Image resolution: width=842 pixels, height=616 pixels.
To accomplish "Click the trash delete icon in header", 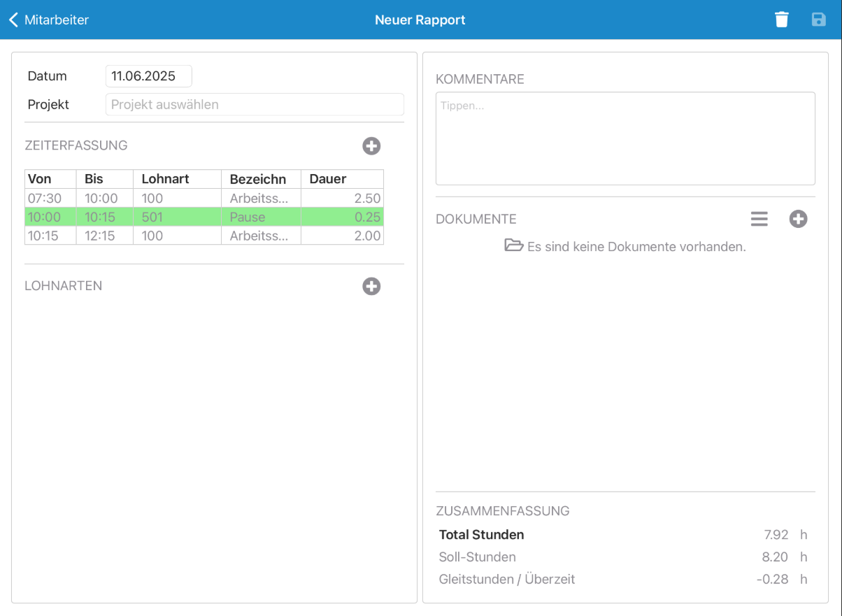I will coord(782,20).
